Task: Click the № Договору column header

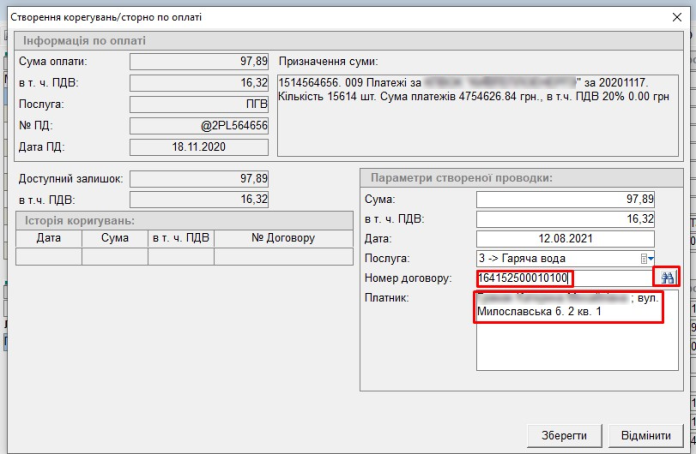Action: coord(283,238)
